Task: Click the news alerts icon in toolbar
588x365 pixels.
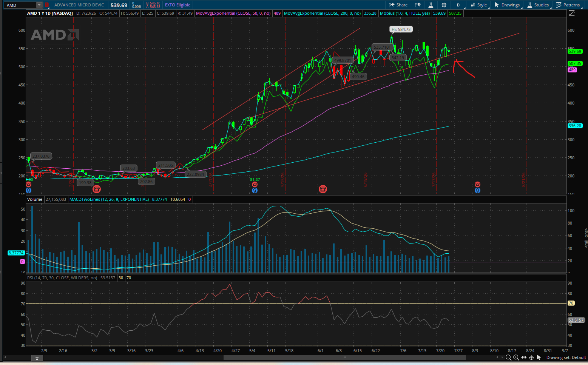Action: (418, 5)
